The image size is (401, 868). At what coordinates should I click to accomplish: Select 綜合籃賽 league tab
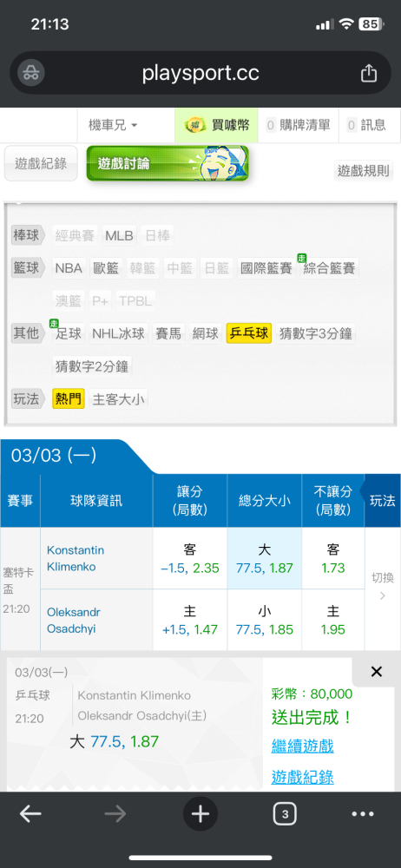tap(329, 268)
